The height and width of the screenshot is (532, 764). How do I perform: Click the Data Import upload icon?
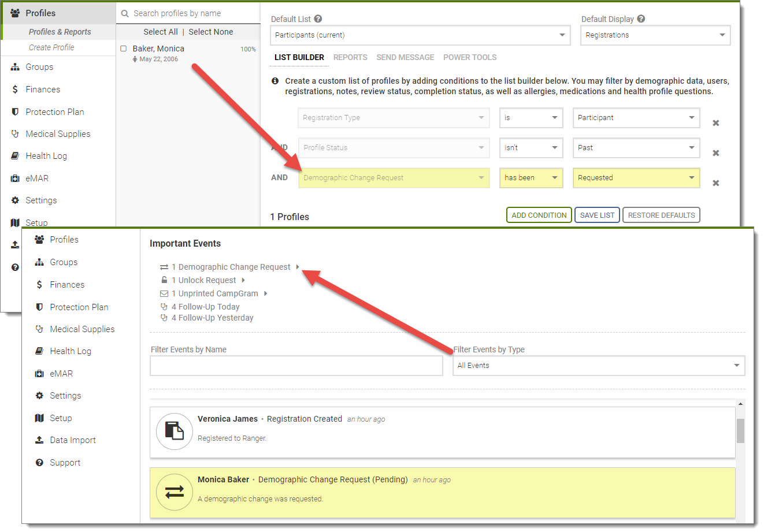coord(39,440)
